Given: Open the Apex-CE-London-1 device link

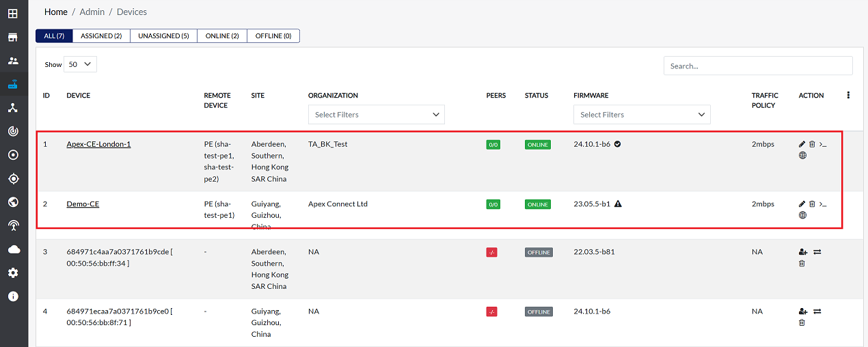Looking at the screenshot, I should pyautogui.click(x=98, y=144).
